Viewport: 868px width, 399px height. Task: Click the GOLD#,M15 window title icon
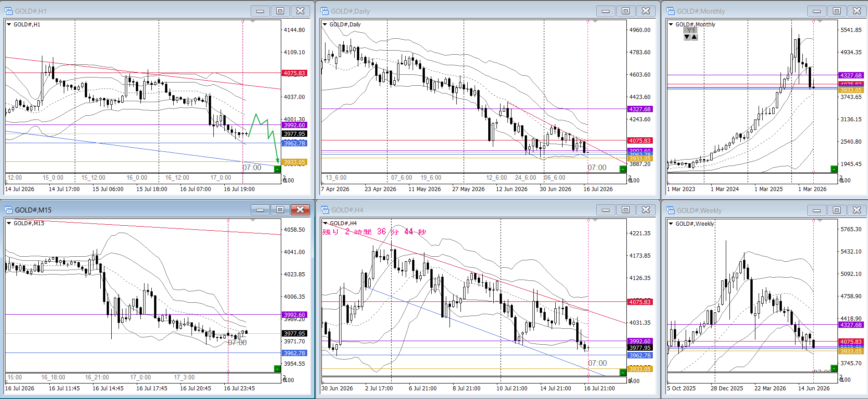point(9,210)
